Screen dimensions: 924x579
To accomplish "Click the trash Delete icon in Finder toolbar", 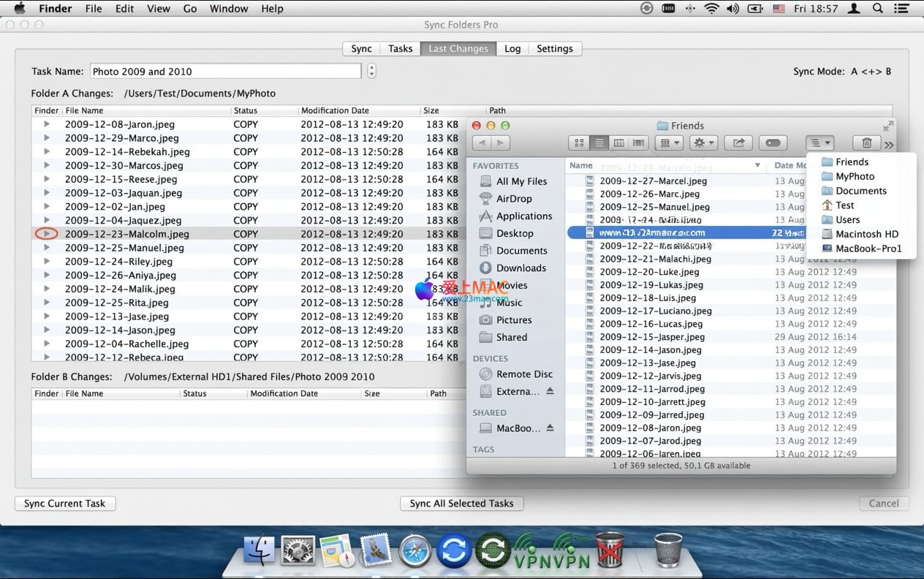I will (866, 143).
